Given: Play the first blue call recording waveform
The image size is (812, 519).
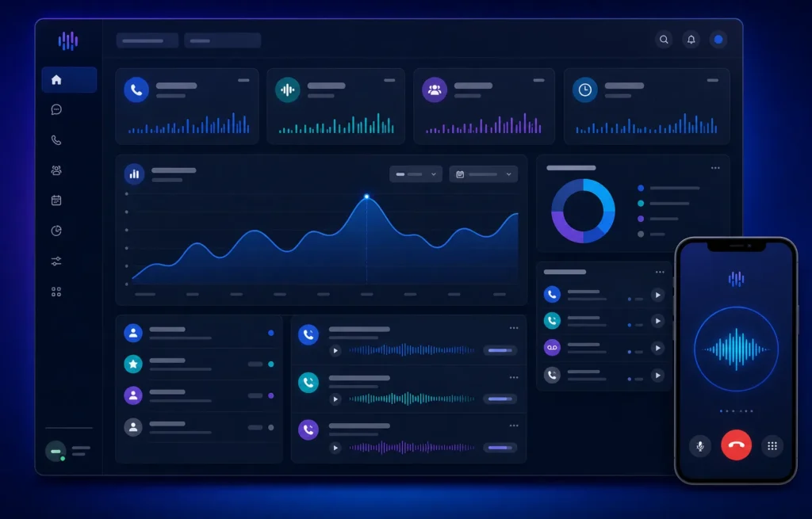Looking at the screenshot, I should 335,351.
